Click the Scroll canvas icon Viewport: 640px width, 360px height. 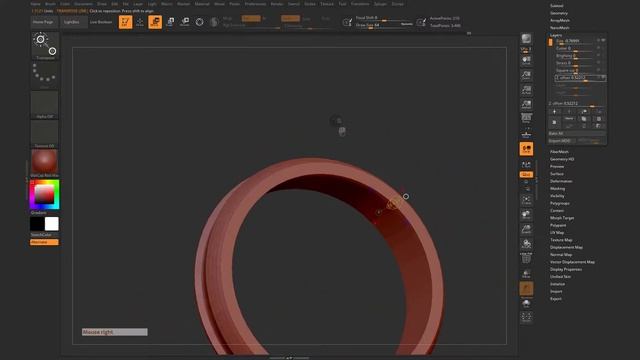tap(526, 60)
